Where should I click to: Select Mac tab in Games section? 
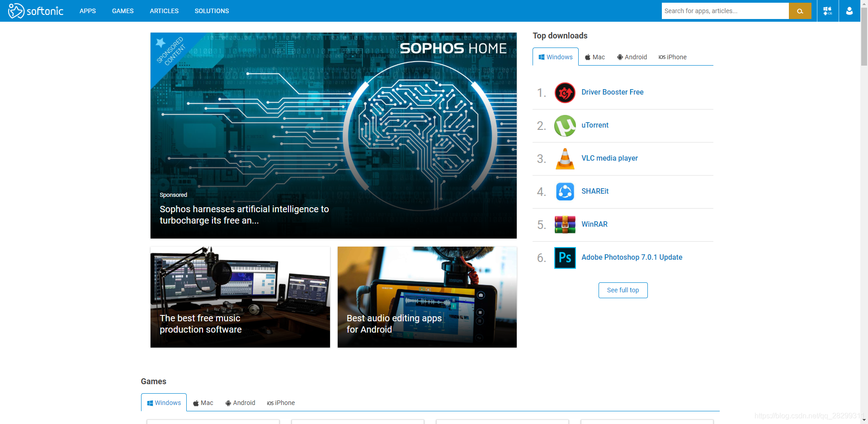click(x=203, y=403)
